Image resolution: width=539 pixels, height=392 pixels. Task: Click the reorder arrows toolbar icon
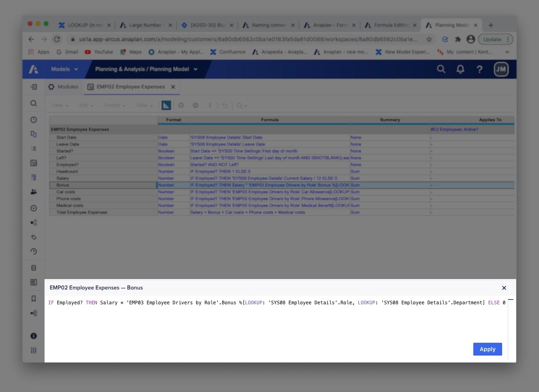[210, 105]
